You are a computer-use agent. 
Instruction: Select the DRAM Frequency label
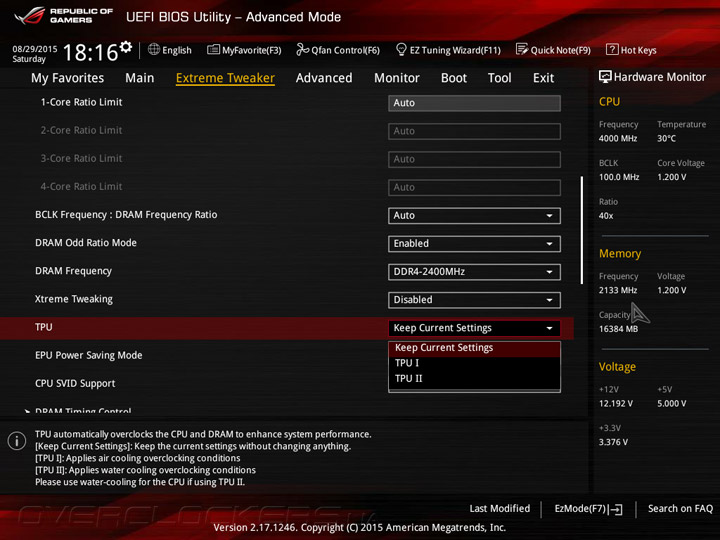(x=73, y=271)
